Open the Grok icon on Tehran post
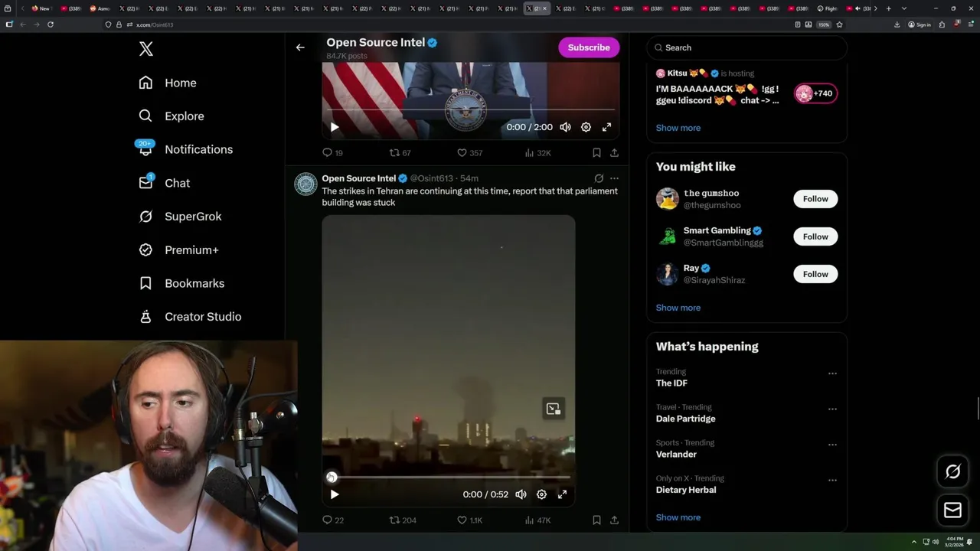The height and width of the screenshot is (551, 980). pyautogui.click(x=599, y=178)
